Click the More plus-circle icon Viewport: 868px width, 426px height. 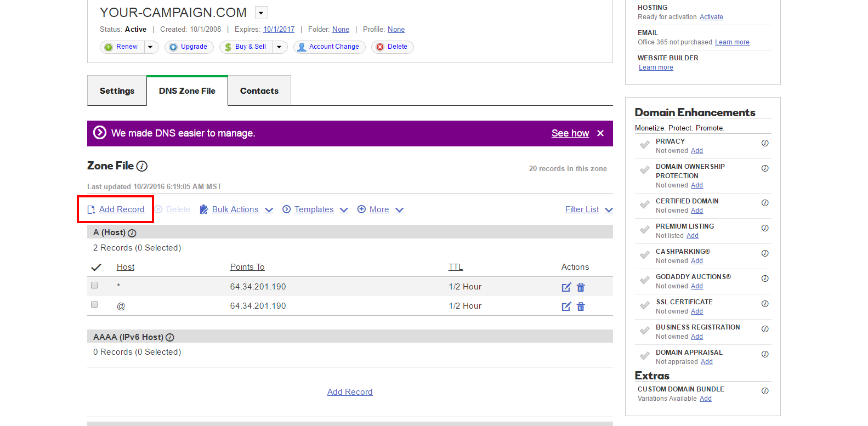pos(361,209)
